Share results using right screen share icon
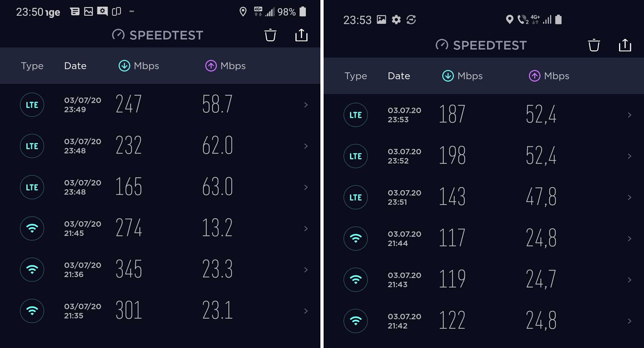 click(625, 45)
